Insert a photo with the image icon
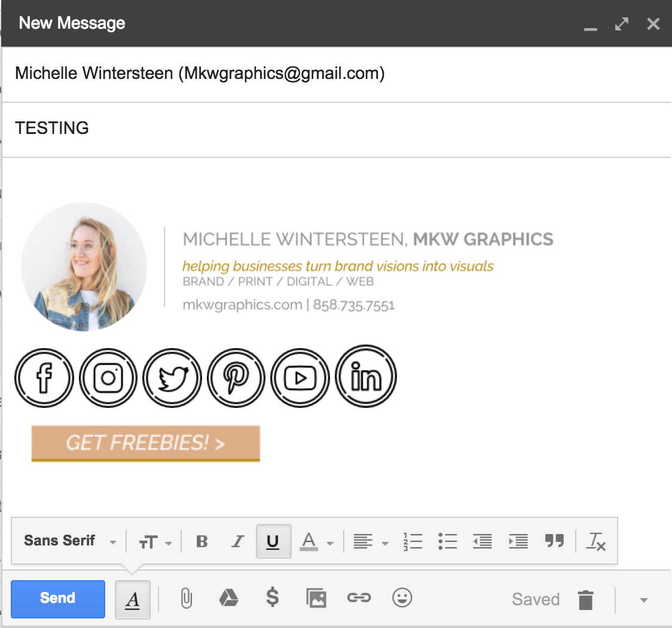Image resolution: width=672 pixels, height=628 pixels. coord(316,598)
